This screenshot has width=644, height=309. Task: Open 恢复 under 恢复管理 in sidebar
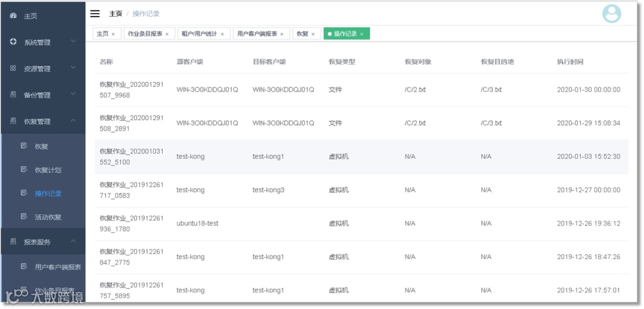pos(43,146)
